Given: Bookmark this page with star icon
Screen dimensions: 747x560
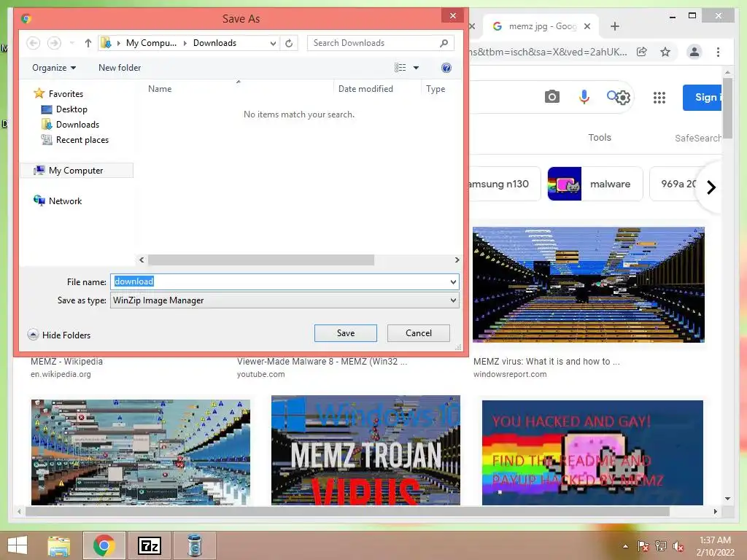Looking at the screenshot, I should tap(665, 52).
